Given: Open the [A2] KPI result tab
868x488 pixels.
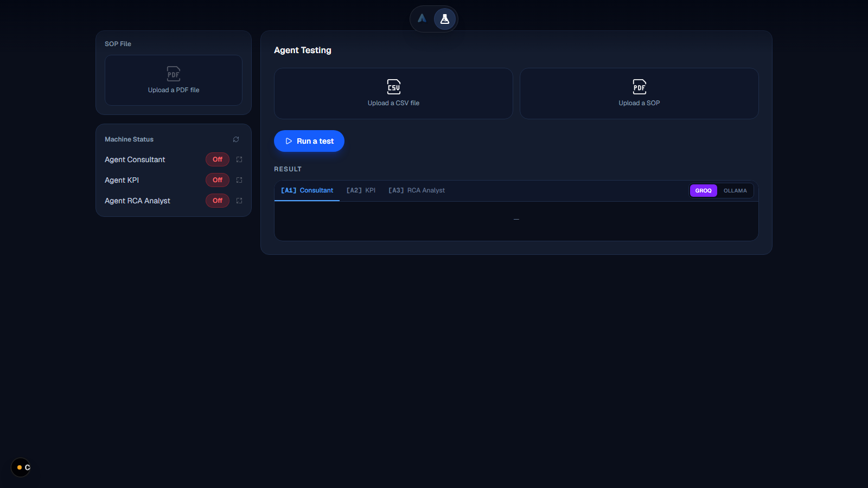Looking at the screenshot, I should point(361,190).
